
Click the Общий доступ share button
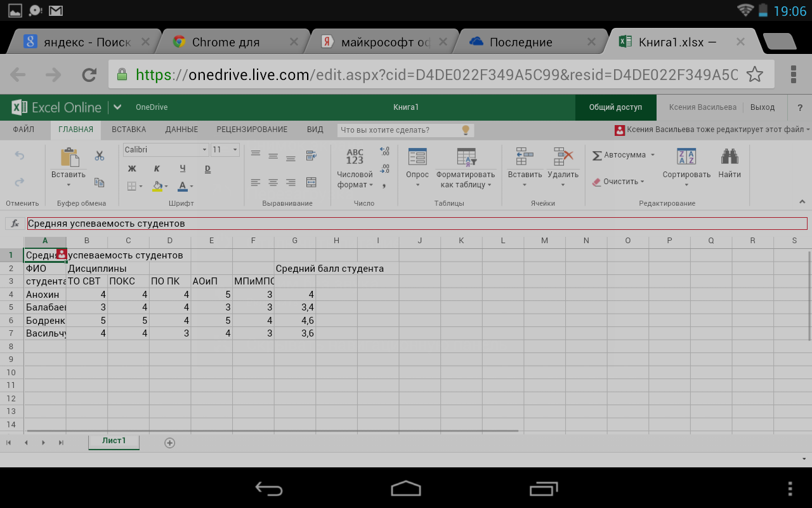click(x=615, y=107)
